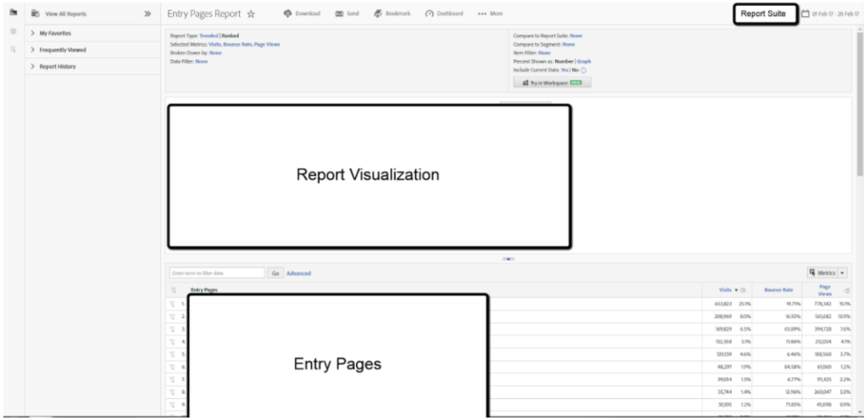
Task: Click the folder icon in left rail
Action: coord(12,14)
